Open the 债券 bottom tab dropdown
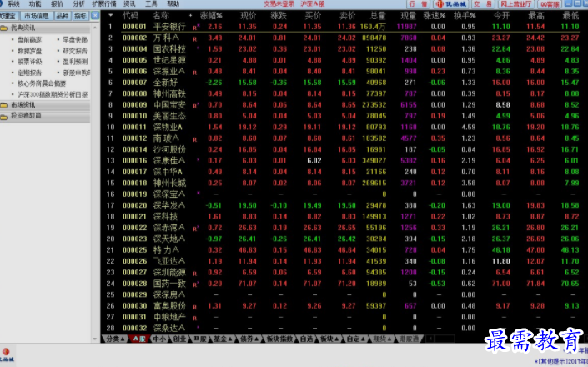This screenshot has height=367, width=588. click(249, 339)
